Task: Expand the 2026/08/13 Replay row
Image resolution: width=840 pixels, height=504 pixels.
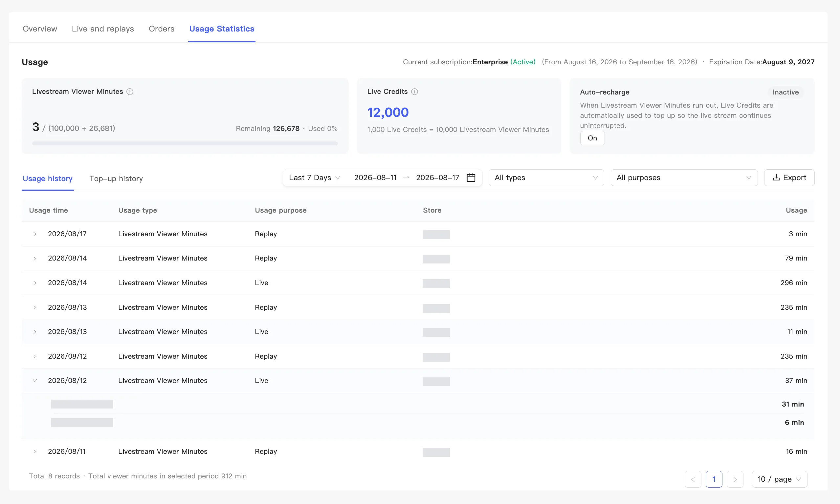Action: (x=35, y=307)
